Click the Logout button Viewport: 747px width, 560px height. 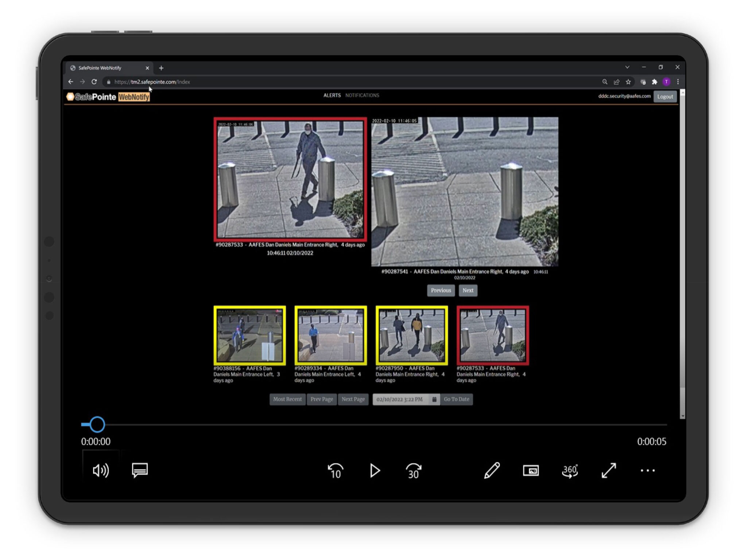click(x=665, y=96)
